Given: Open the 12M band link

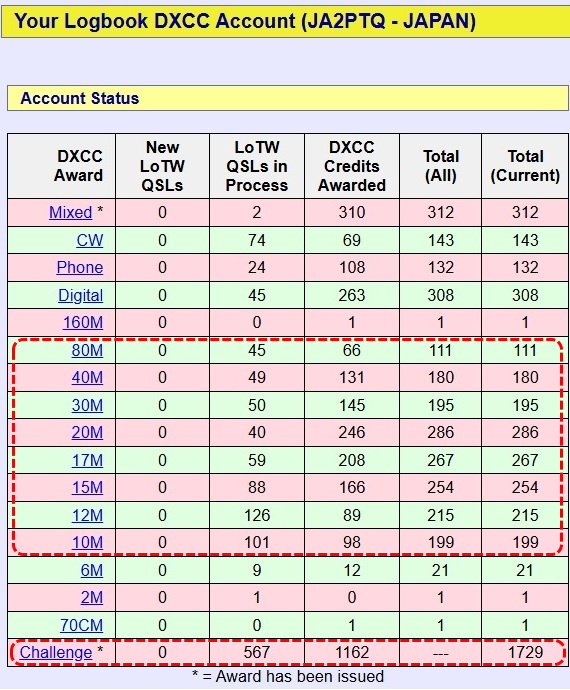Looking at the screenshot, I should 87,515.
